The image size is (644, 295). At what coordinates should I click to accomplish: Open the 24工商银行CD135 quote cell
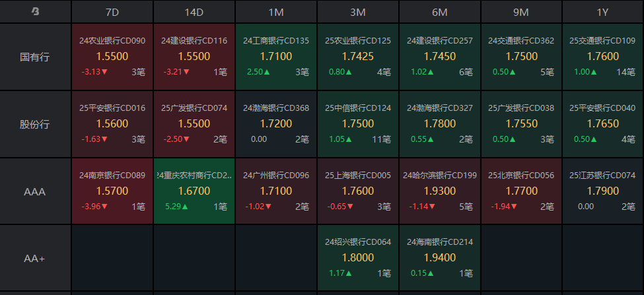point(276,57)
